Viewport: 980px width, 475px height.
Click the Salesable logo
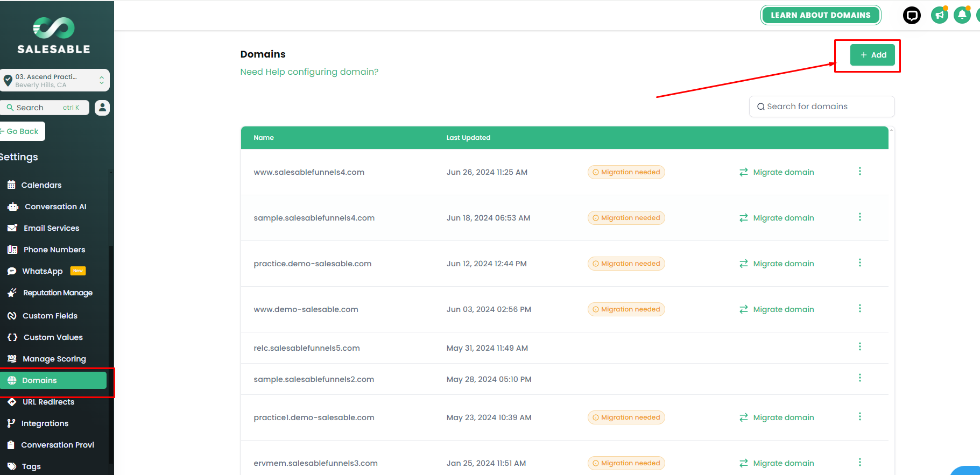(x=54, y=36)
